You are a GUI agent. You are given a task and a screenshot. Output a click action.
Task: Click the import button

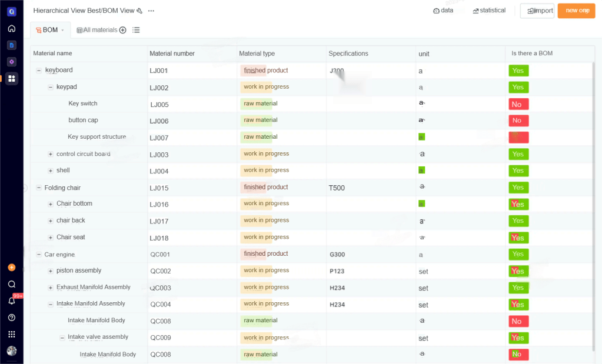click(537, 11)
